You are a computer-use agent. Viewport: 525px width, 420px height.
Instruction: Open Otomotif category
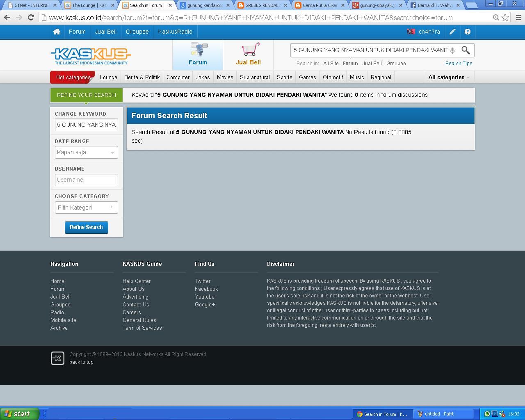click(333, 77)
